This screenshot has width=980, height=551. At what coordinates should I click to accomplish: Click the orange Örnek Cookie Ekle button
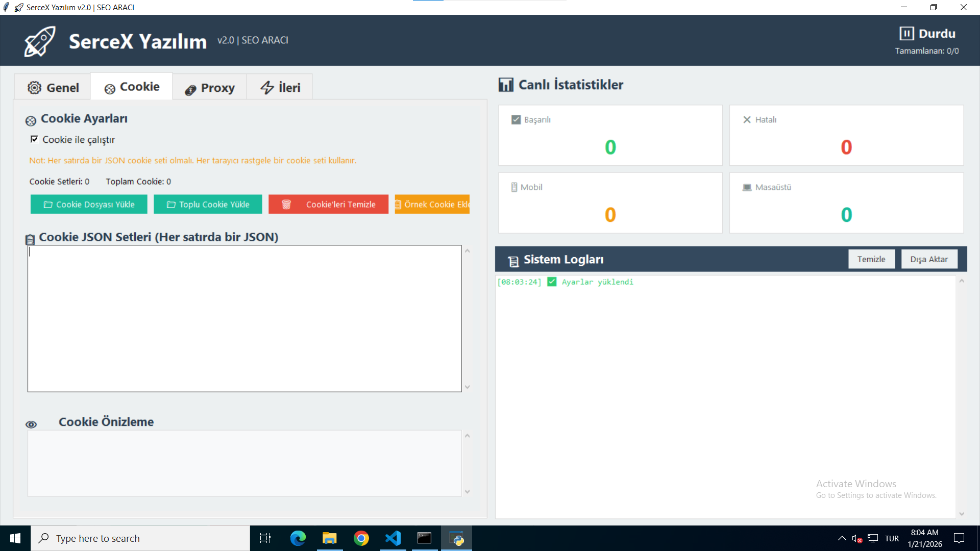432,204
